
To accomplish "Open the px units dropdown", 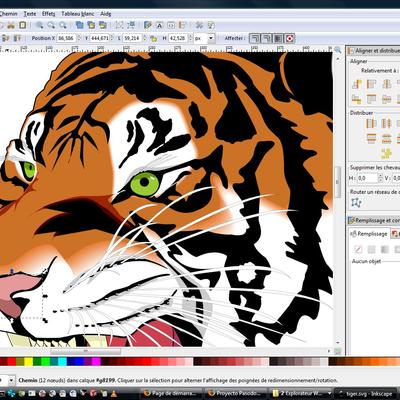I will (x=204, y=39).
